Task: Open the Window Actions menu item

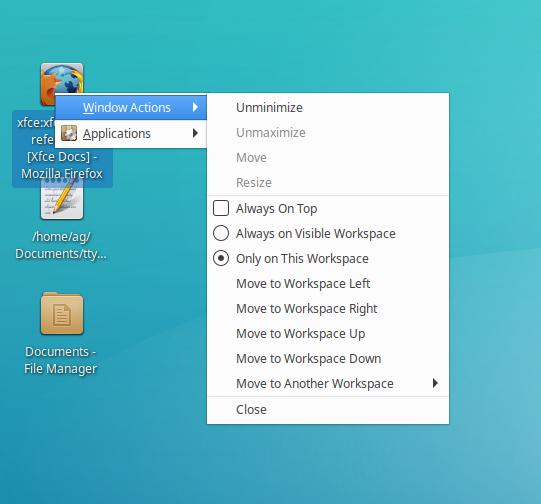Action: tap(131, 107)
